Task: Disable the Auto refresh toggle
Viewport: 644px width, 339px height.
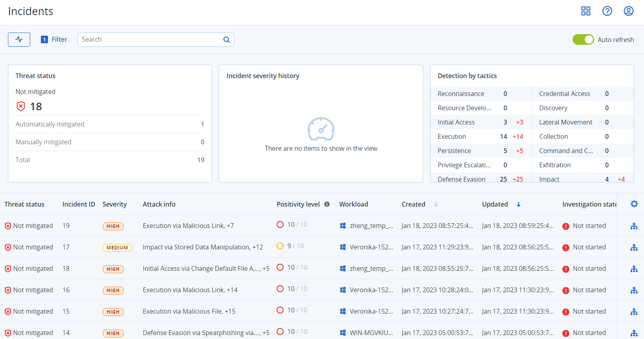Action: point(583,40)
